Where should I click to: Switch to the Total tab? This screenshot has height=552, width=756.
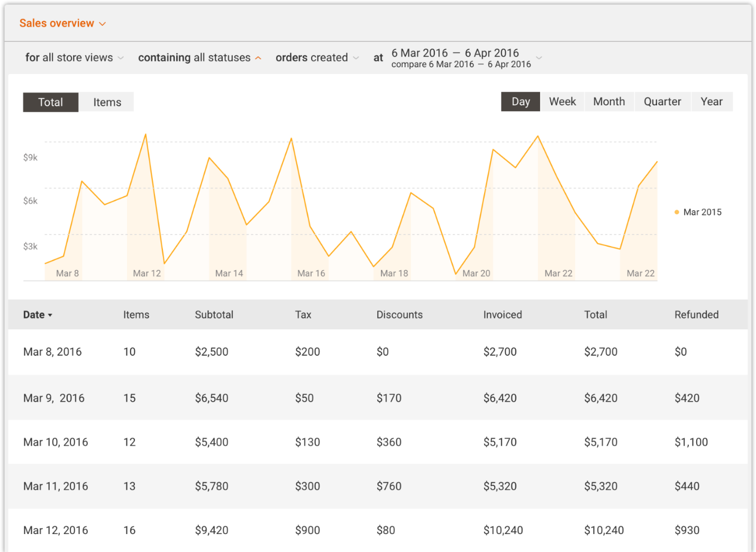pyautogui.click(x=51, y=102)
